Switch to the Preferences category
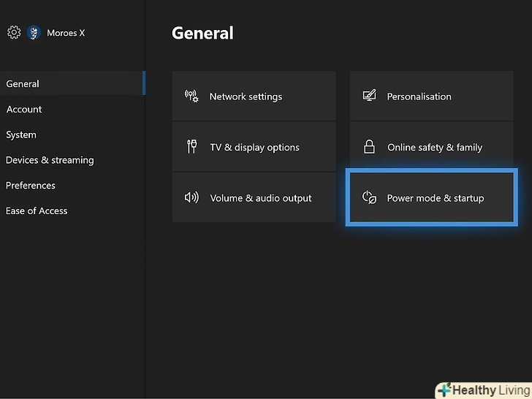The height and width of the screenshot is (399, 532). [31, 186]
